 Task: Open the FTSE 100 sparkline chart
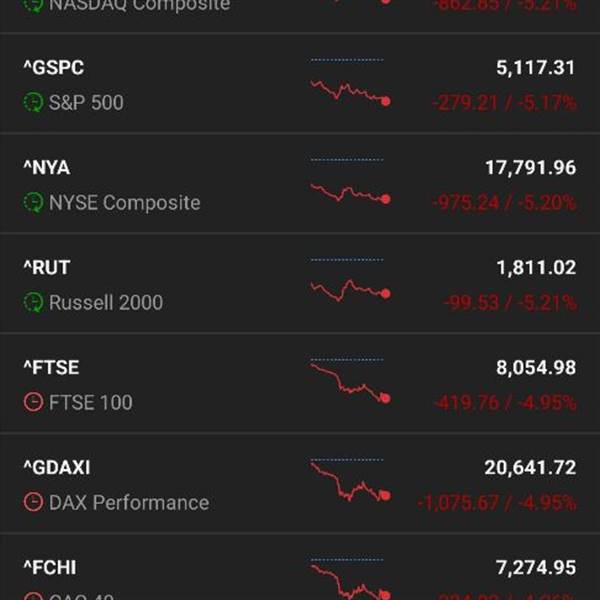[x=349, y=381]
